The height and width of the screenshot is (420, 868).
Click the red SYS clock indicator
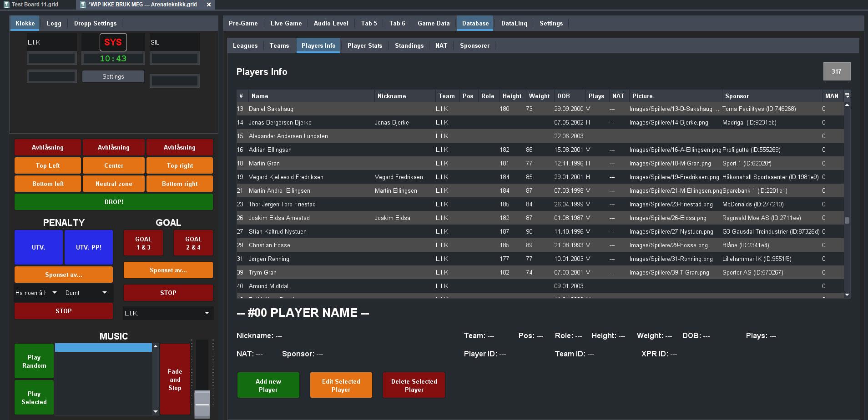click(x=113, y=42)
